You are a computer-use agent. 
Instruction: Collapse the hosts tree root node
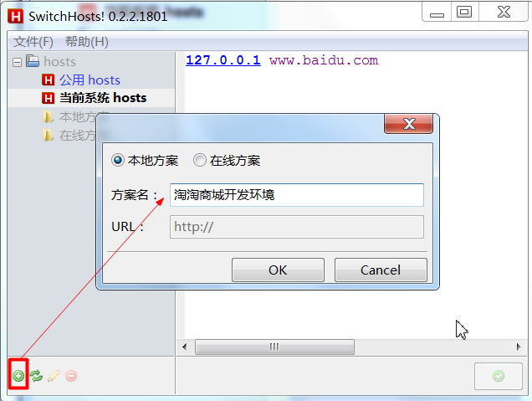pyautogui.click(x=17, y=62)
